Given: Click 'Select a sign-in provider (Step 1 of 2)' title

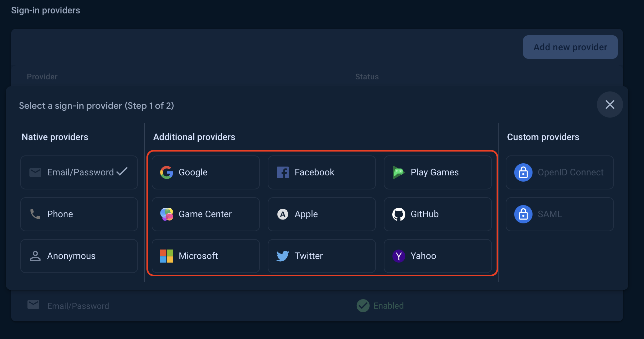Looking at the screenshot, I should tap(96, 106).
